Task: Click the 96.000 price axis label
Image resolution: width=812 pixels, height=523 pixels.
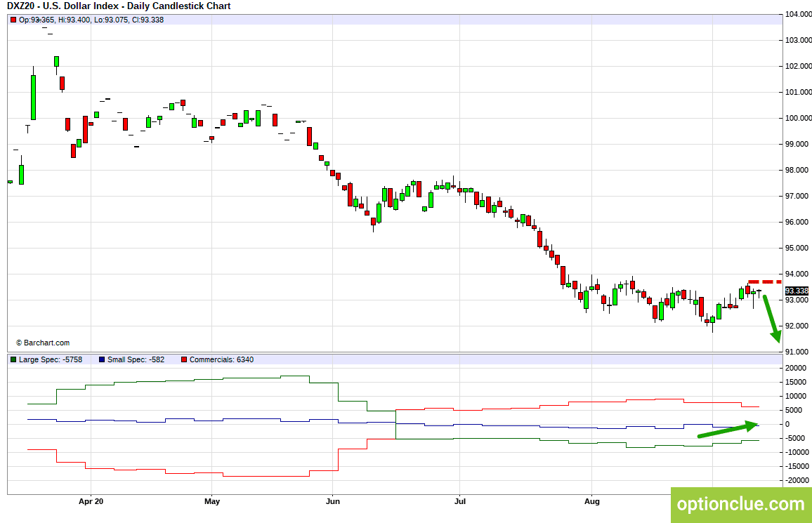Action: point(798,222)
